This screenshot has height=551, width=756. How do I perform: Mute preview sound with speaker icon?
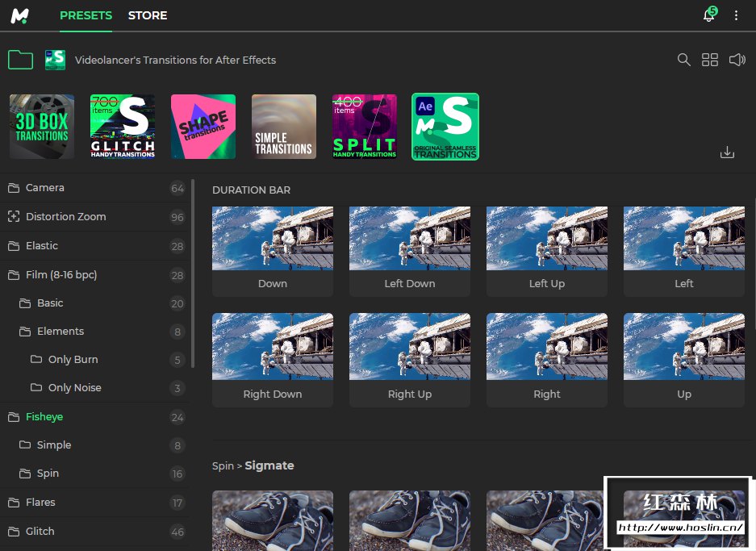[x=737, y=60]
